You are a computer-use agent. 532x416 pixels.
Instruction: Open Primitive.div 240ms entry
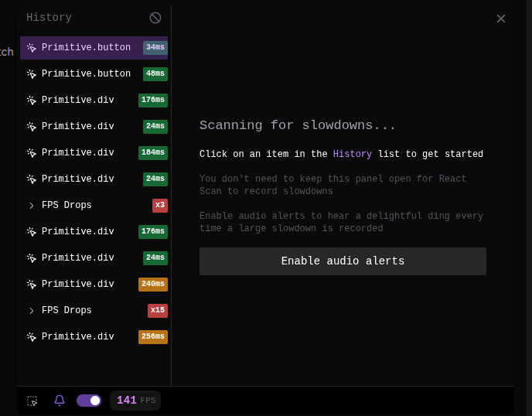click(94, 284)
